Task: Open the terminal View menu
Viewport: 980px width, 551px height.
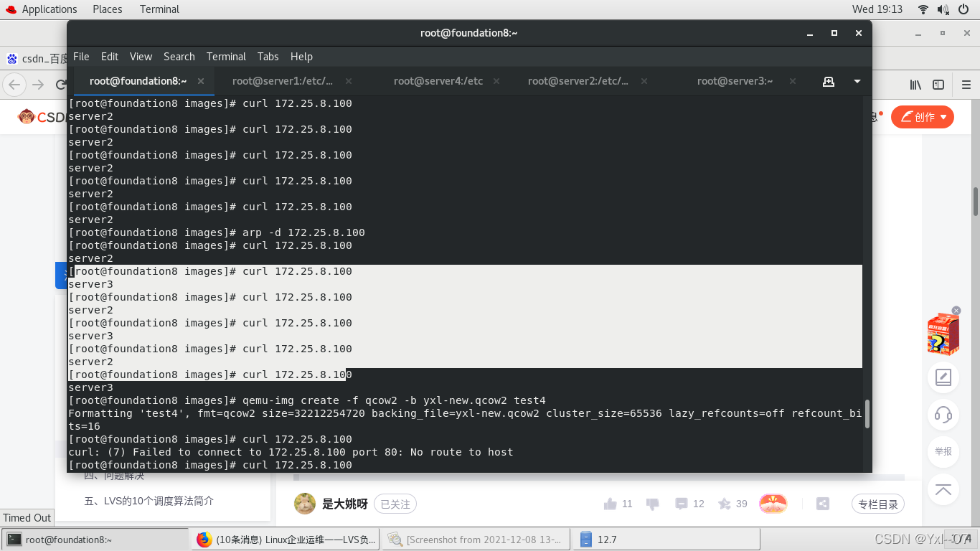Action: (x=141, y=57)
